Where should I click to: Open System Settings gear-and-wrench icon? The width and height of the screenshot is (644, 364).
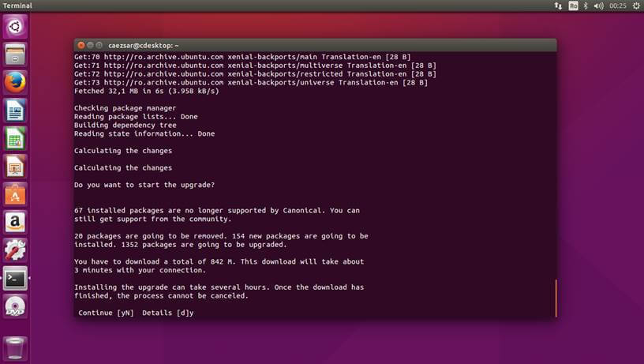(x=15, y=250)
